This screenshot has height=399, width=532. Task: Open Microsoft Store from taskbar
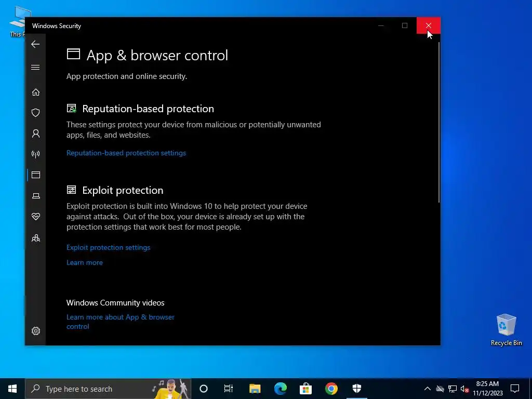point(305,389)
